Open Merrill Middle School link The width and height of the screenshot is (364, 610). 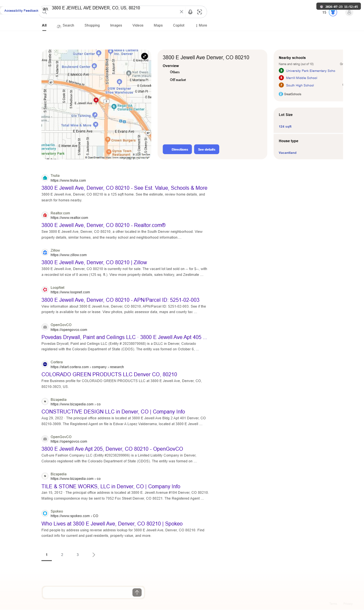point(301,78)
